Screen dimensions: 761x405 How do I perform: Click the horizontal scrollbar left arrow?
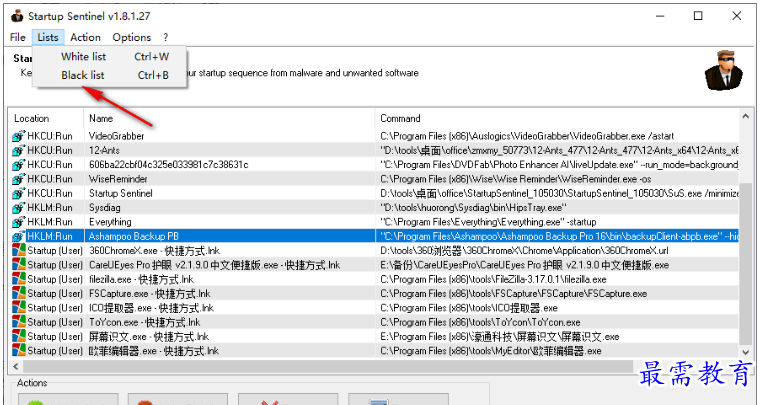point(16,366)
